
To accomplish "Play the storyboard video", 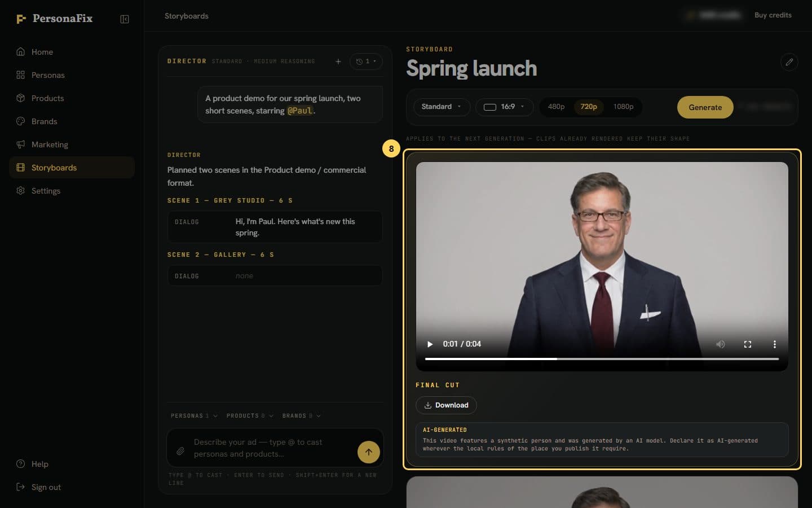I will (430, 344).
